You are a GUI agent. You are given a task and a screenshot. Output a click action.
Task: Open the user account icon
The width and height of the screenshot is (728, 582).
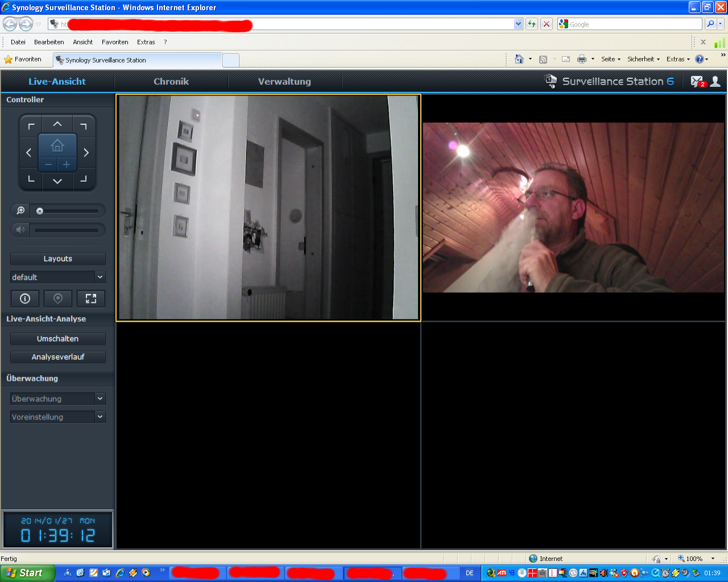tap(715, 81)
